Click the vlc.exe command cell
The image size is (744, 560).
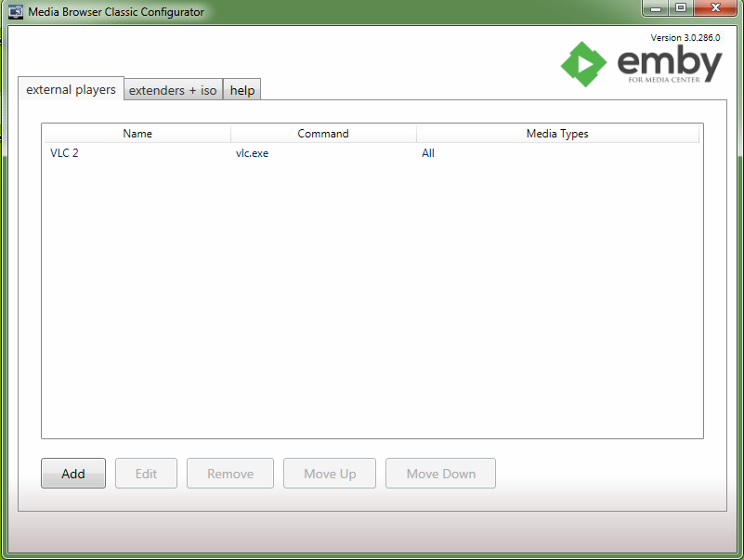click(x=252, y=152)
